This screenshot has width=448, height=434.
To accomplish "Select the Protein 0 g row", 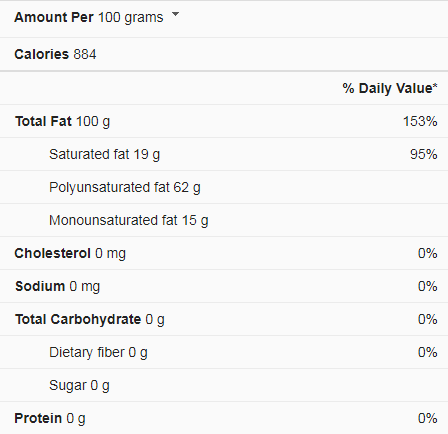I will pos(224,418).
